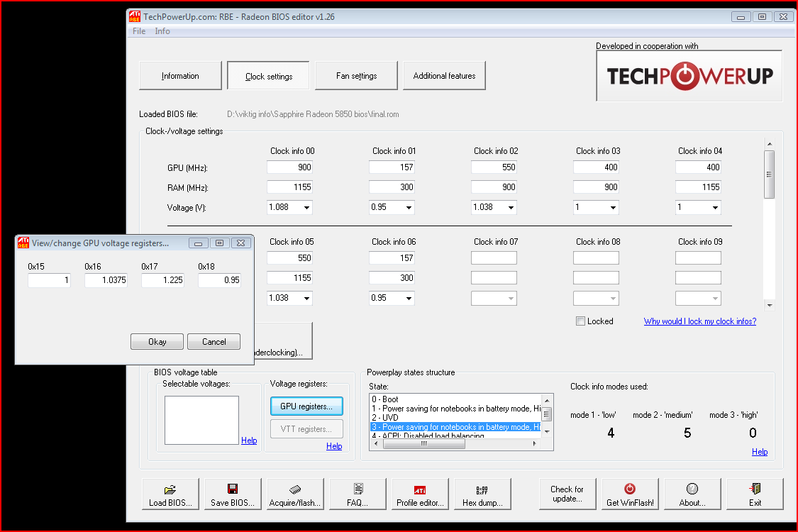798x532 pixels.
Task: Click Clock info 02 GPU field showing 550
Action: pyautogui.click(x=494, y=167)
